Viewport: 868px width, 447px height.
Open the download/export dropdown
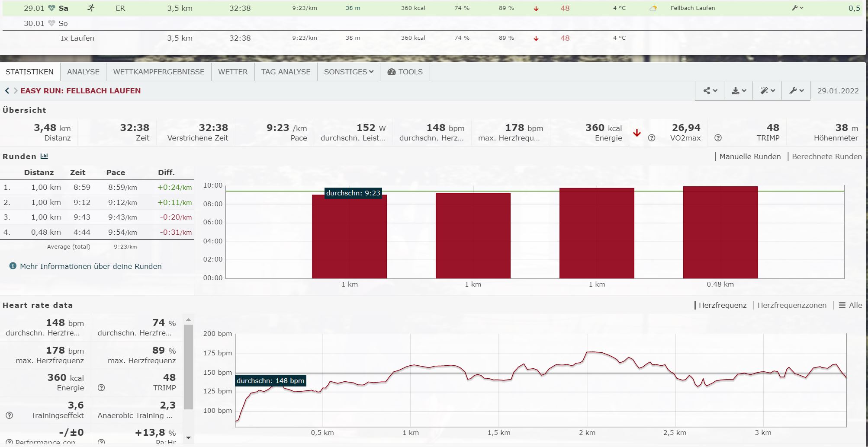(739, 91)
